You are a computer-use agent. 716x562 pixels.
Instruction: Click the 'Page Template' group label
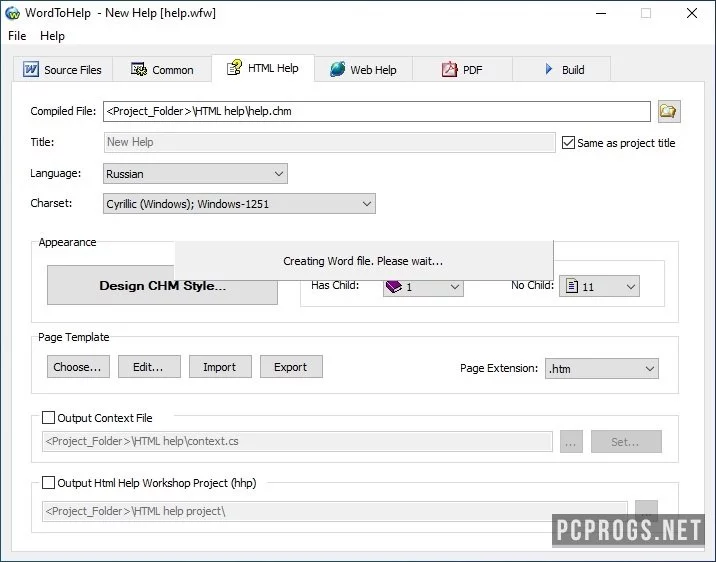tap(74, 337)
